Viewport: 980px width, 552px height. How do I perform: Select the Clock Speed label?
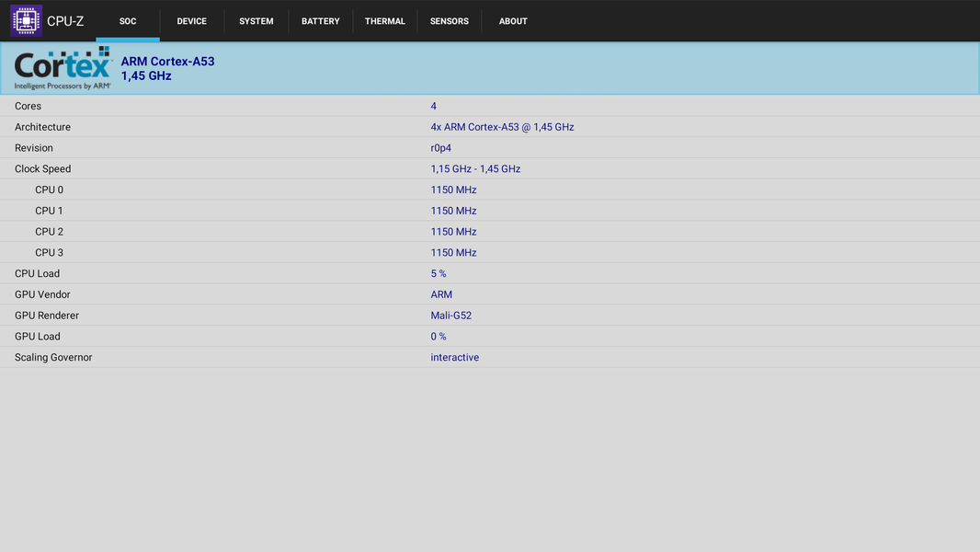click(42, 168)
